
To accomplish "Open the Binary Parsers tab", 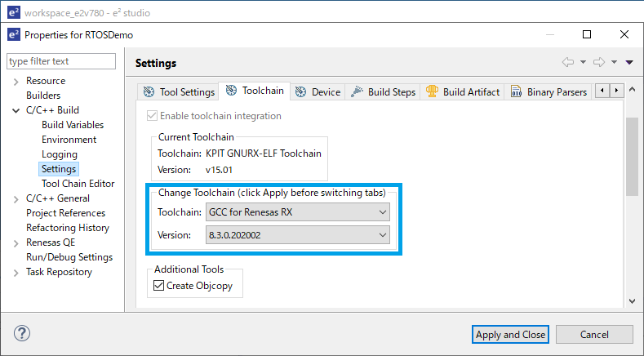I will (x=549, y=91).
